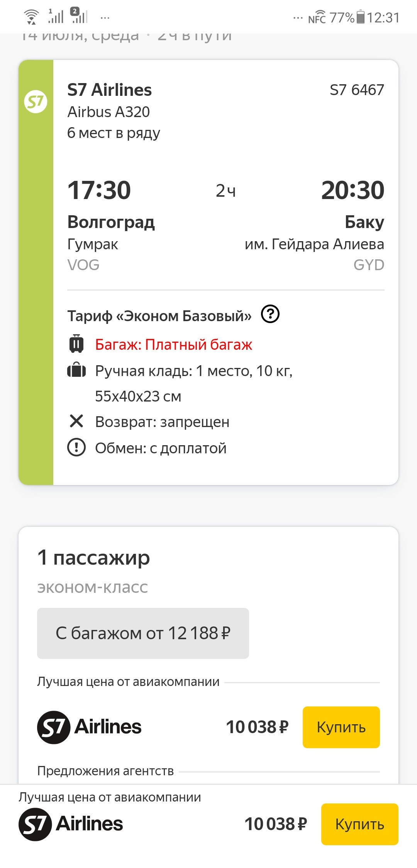Open the question mark tariff info icon

click(x=270, y=314)
